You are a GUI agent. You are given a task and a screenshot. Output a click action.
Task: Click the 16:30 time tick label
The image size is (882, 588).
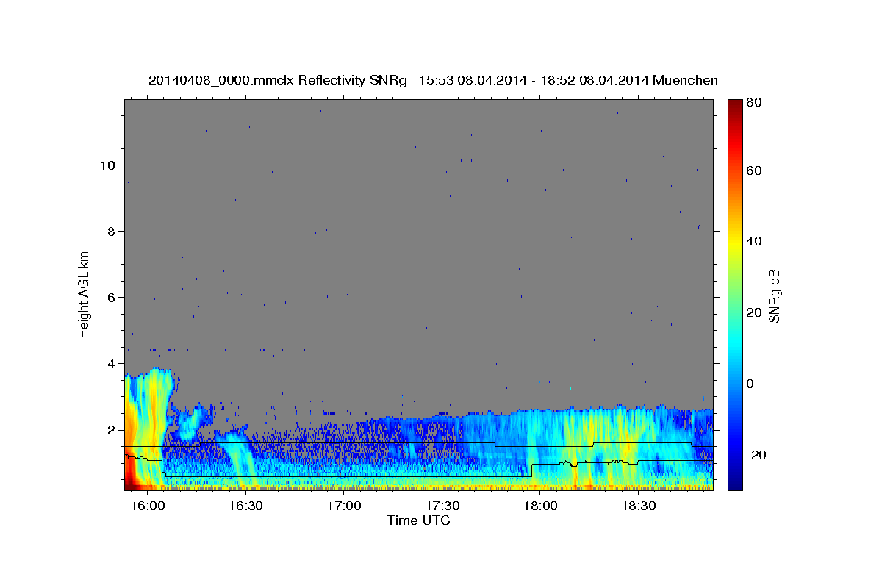[246, 506]
